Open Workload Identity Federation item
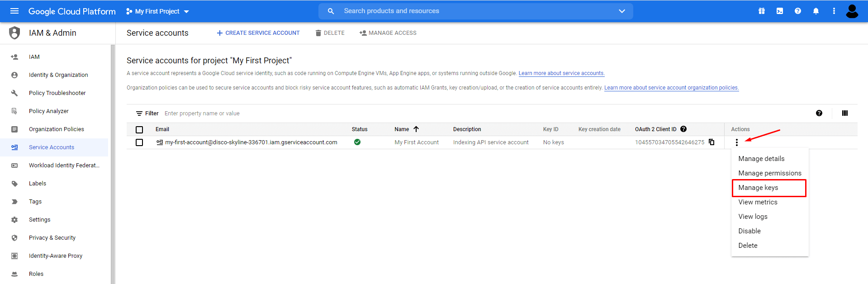The image size is (868, 284). (54, 166)
